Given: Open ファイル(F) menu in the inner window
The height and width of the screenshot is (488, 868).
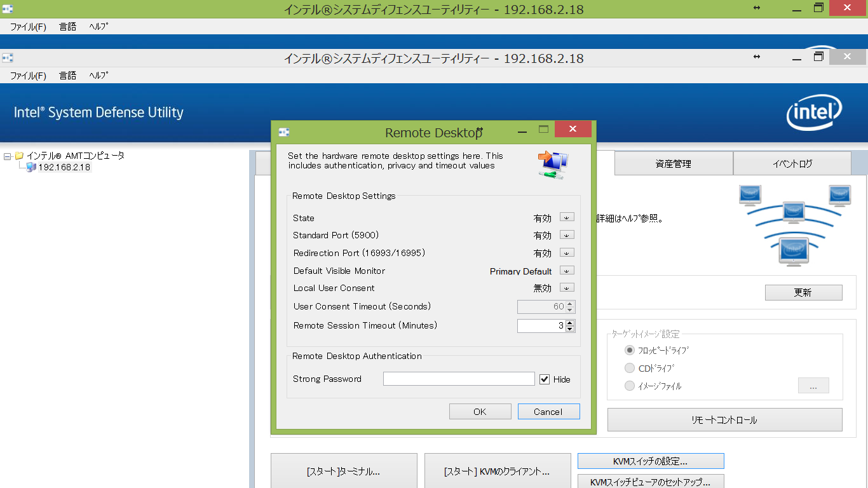Looking at the screenshot, I should [x=28, y=76].
